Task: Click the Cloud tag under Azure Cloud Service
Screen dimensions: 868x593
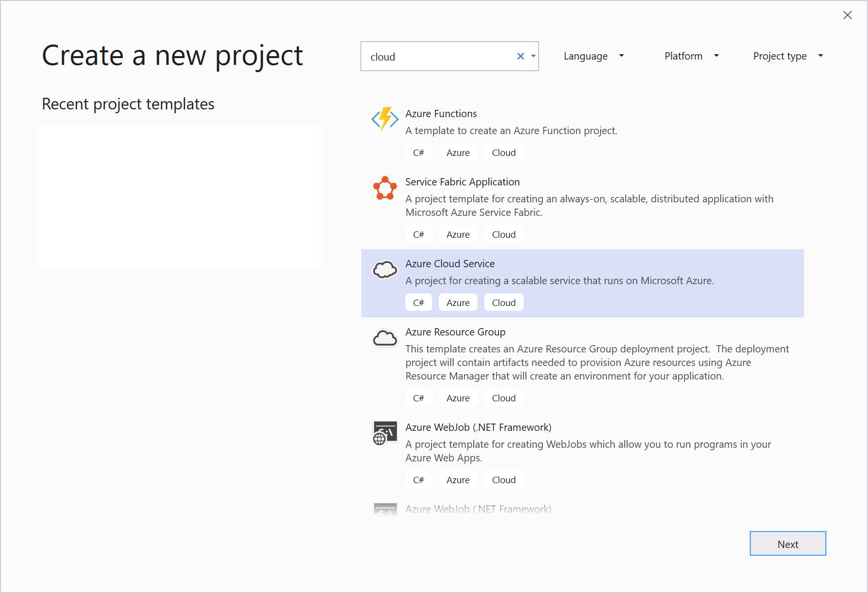Action: point(503,302)
